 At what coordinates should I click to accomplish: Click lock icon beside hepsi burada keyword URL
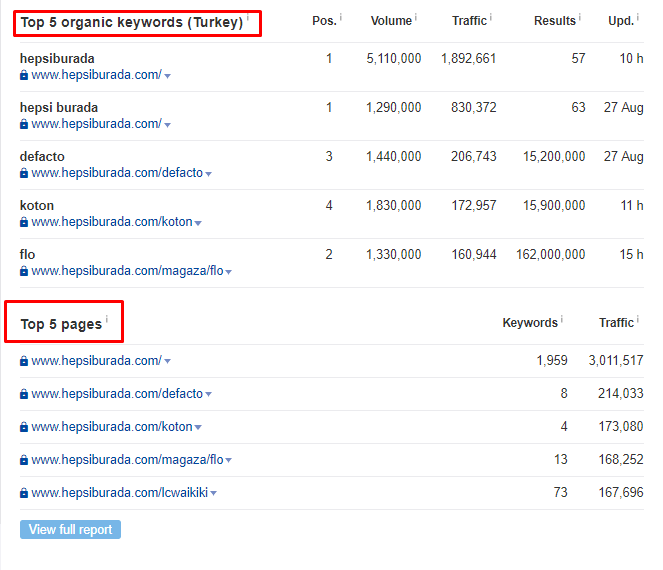click(x=24, y=124)
